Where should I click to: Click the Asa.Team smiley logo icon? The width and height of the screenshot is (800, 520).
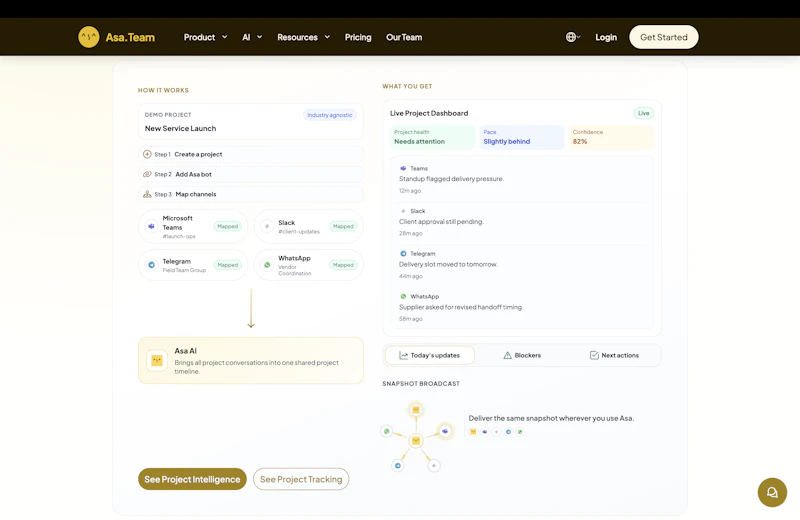89,37
